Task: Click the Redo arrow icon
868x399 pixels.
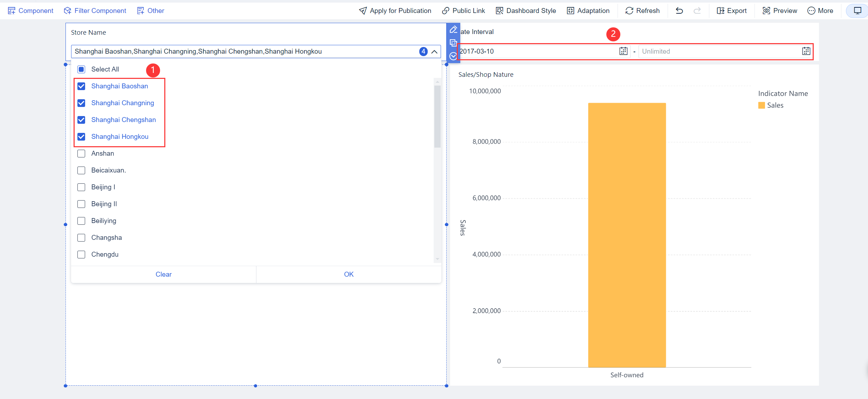Action: [x=697, y=11]
